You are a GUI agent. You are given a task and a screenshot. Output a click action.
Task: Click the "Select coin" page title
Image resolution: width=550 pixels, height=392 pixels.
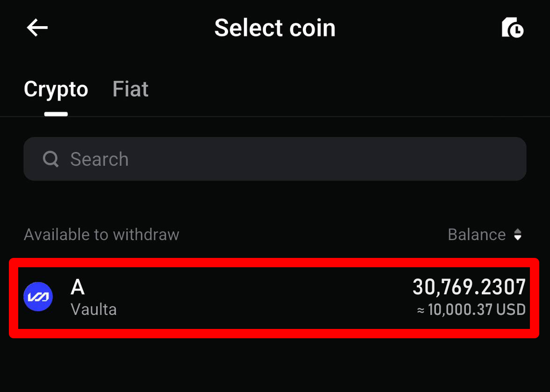(x=275, y=28)
